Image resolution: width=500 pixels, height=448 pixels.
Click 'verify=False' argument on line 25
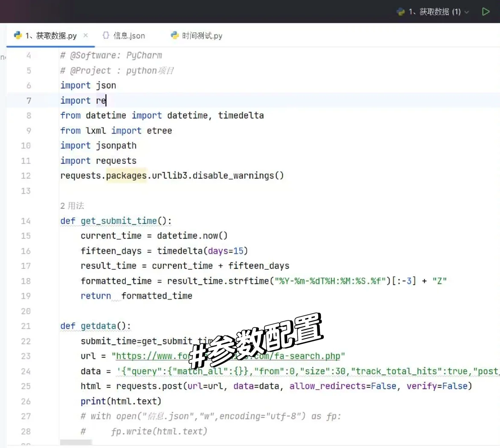(437, 386)
